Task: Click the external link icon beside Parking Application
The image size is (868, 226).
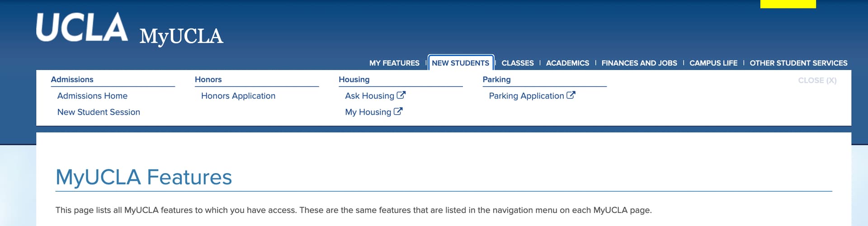Action: (571, 95)
